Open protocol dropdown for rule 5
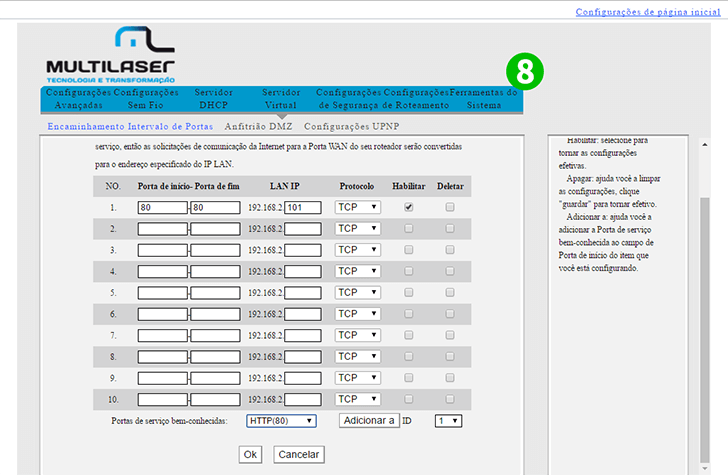 (x=358, y=293)
